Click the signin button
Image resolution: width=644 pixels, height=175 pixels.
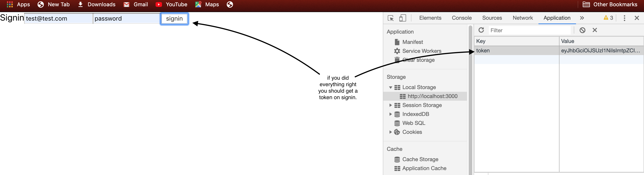174,19
